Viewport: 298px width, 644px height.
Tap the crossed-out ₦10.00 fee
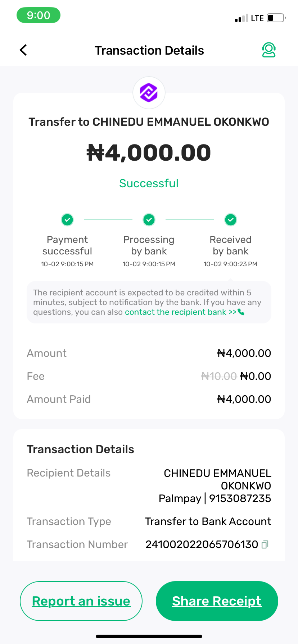point(219,376)
